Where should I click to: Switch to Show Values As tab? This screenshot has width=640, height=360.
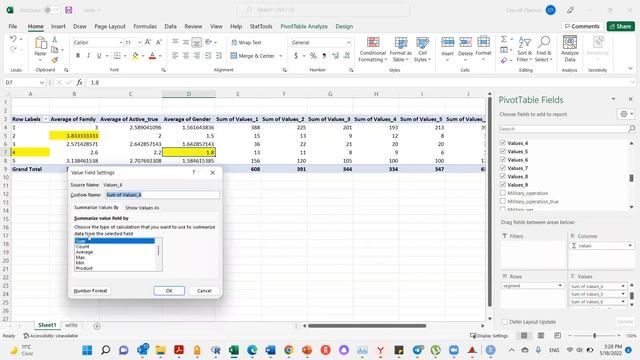[142, 208]
